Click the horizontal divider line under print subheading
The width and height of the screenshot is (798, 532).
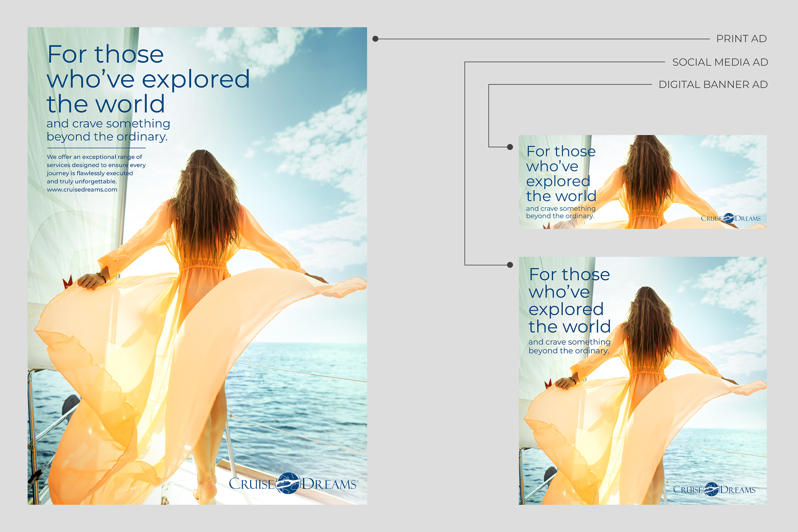(96, 148)
